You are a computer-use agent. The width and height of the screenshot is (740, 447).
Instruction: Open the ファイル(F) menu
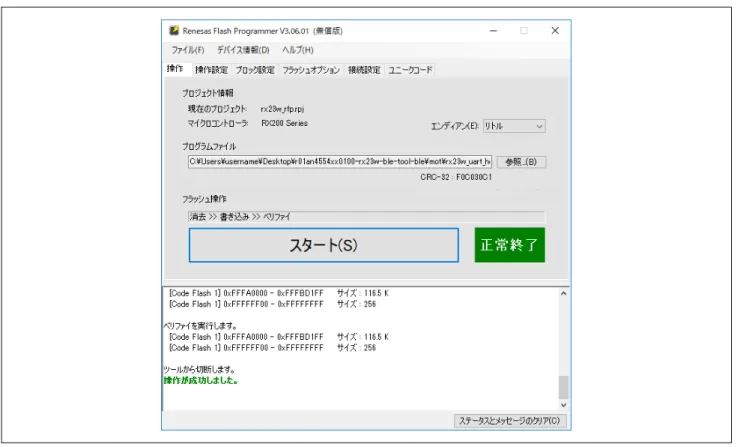point(187,50)
